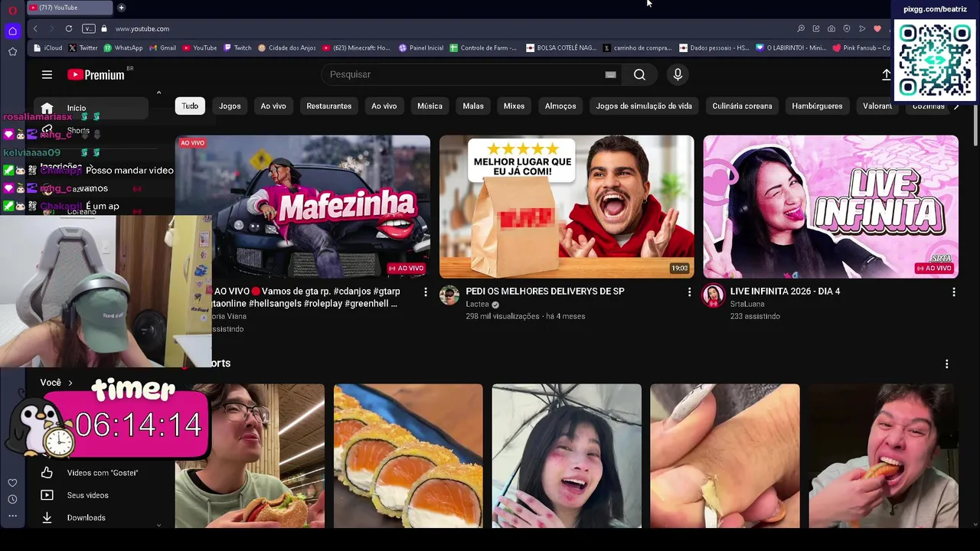The width and height of the screenshot is (980, 551).
Task: Open Controle de Farm bookmark
Action: (483, 47)
